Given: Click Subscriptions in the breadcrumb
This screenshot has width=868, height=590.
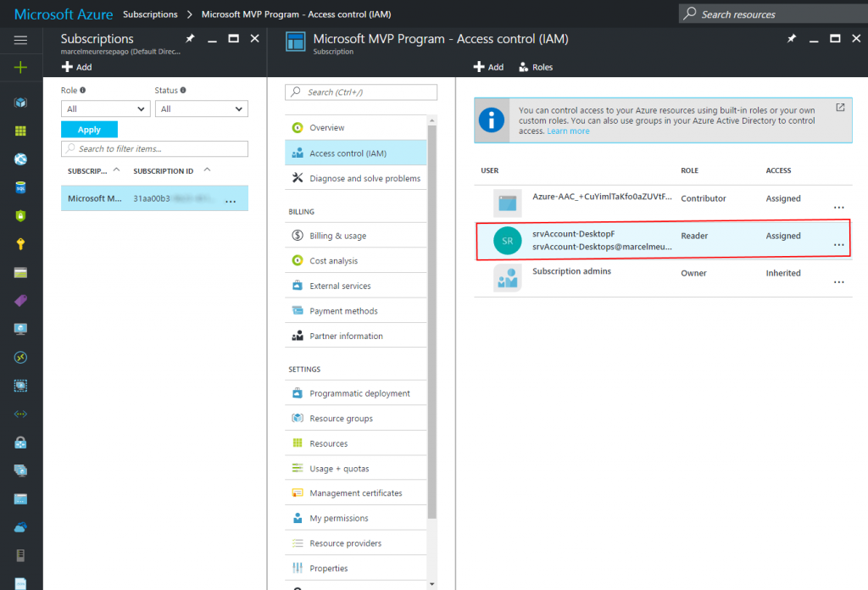Looking at the screenshot, I should [x=150, y=14].
